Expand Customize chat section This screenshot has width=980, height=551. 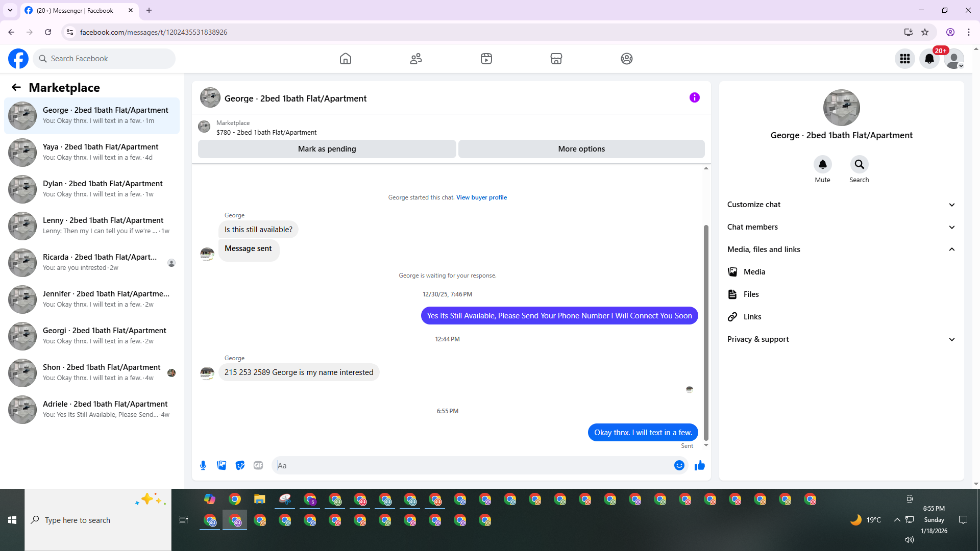pos(841,205)
